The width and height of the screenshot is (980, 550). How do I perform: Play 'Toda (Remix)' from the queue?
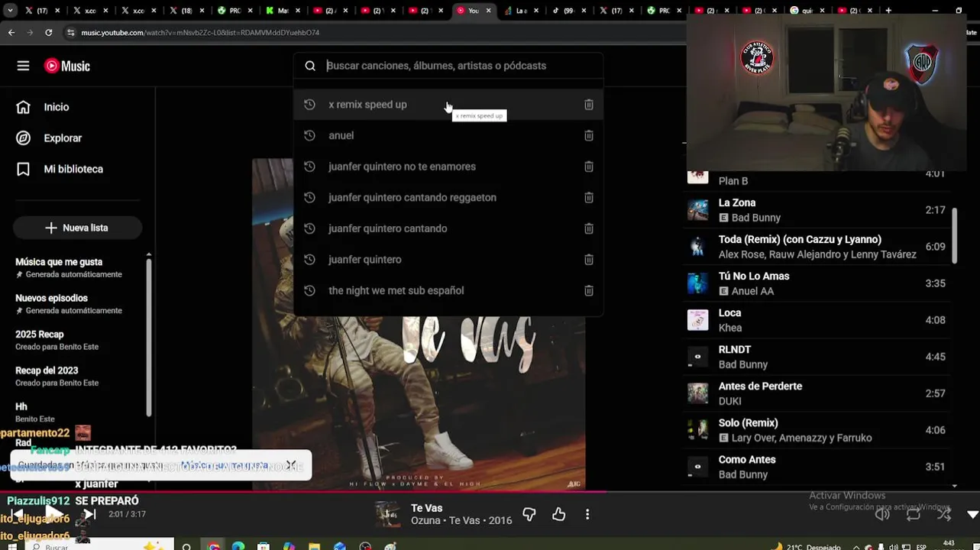tap(816, 247)
